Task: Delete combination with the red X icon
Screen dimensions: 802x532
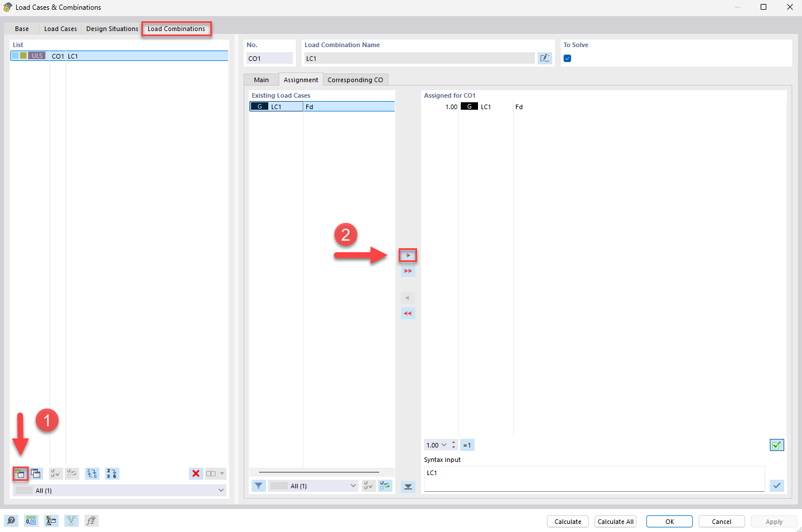Action: pos(196,473)
